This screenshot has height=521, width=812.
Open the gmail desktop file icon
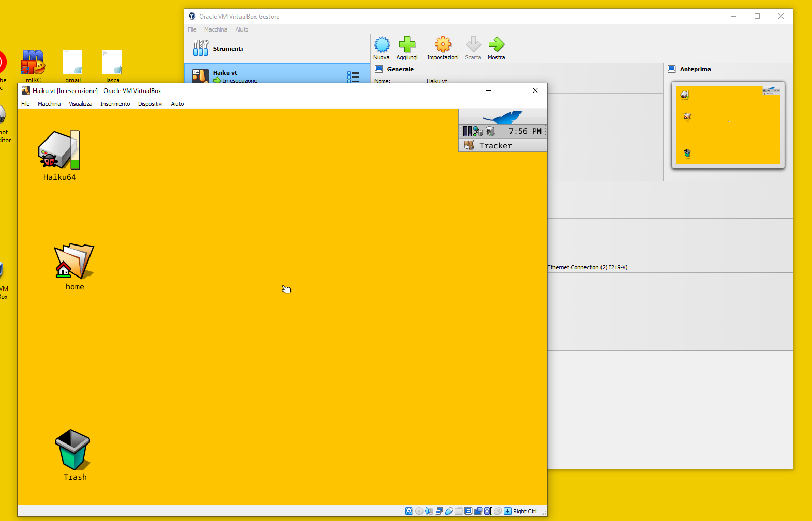(x=73, y=66)
